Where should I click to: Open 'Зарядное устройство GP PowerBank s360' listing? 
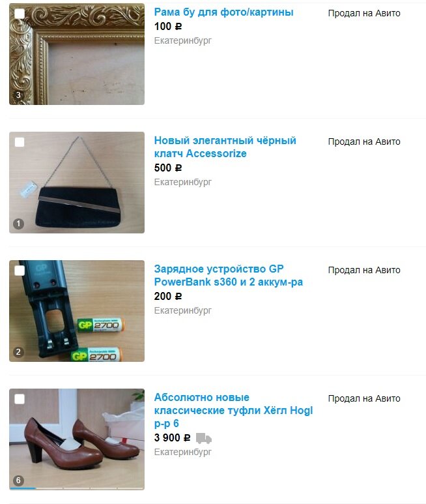click(x=228, y=275)
